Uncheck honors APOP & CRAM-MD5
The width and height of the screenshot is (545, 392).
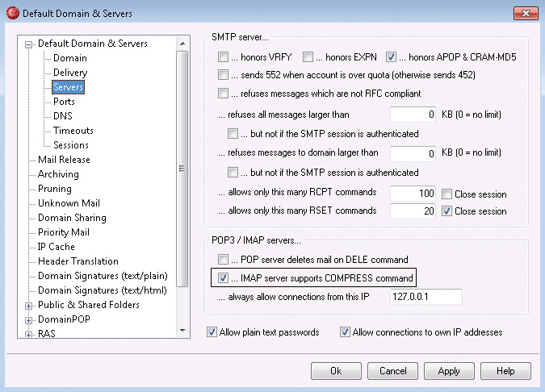point(391,56)
